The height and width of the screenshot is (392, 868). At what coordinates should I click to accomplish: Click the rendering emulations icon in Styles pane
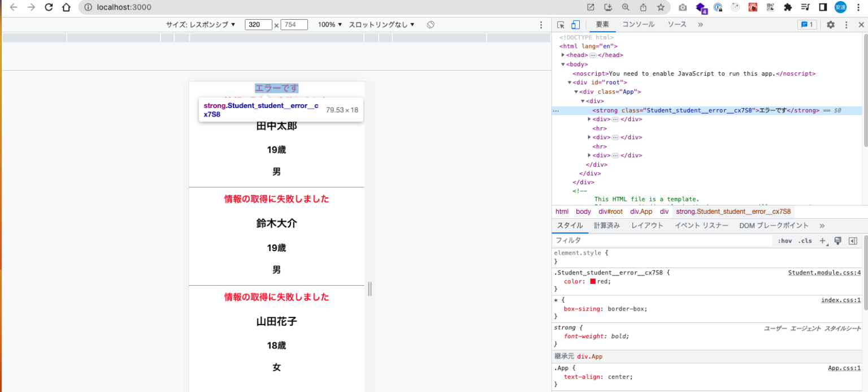837,240
